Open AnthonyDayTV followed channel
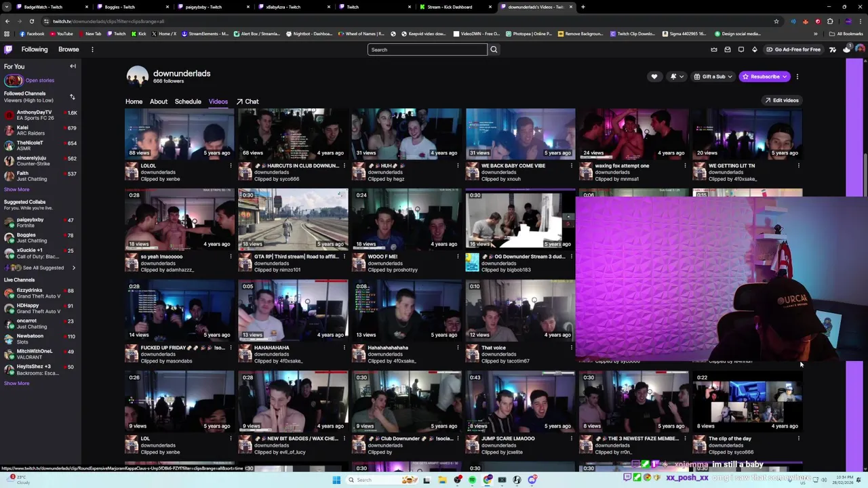Screen dimensions: 868x488 tap(41, 115)
